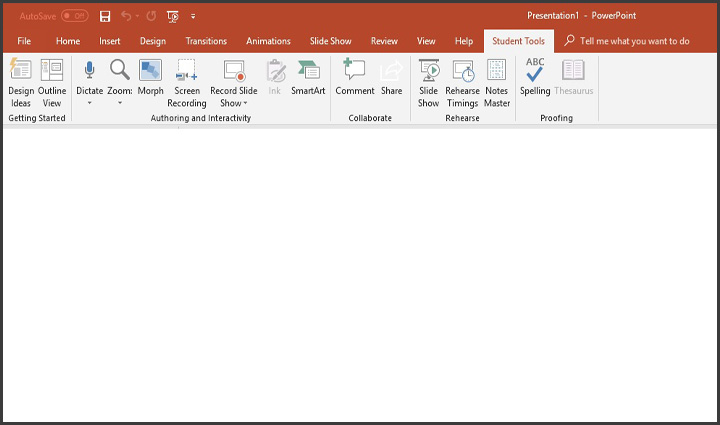Start Screen Recording
The width and height of the screenshot is (720, 425).
(187, 83)
